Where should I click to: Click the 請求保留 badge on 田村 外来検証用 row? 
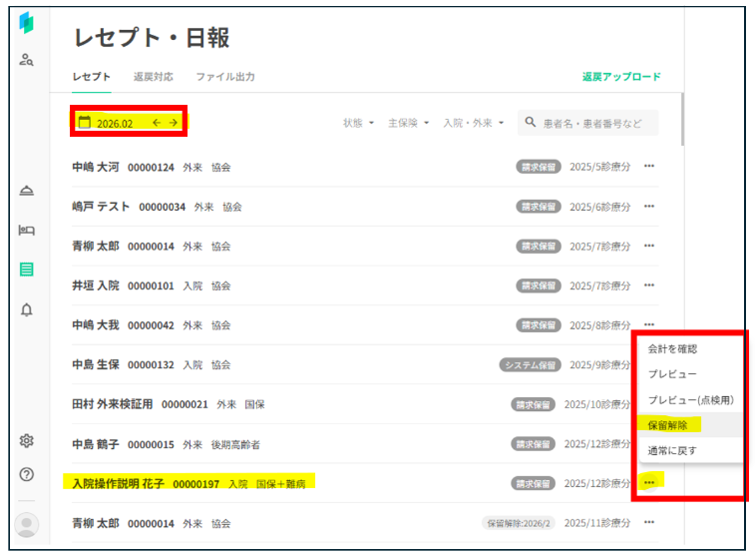[533, 404]
